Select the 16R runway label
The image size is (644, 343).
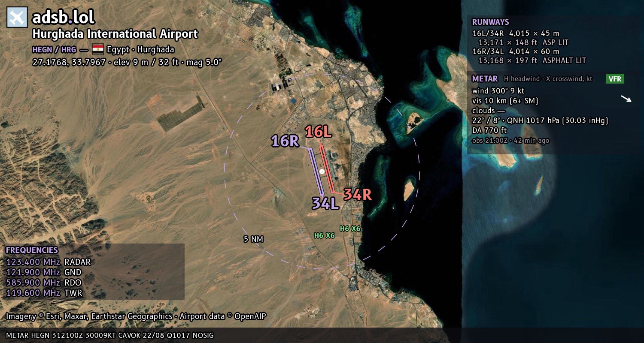pos(285,141)
